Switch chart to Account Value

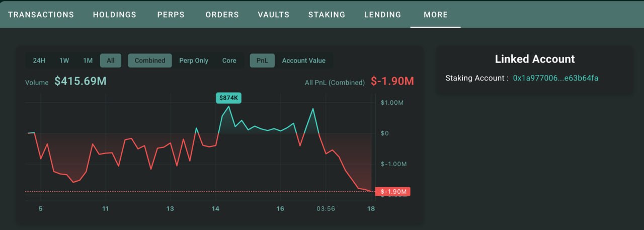pos(304,60)
